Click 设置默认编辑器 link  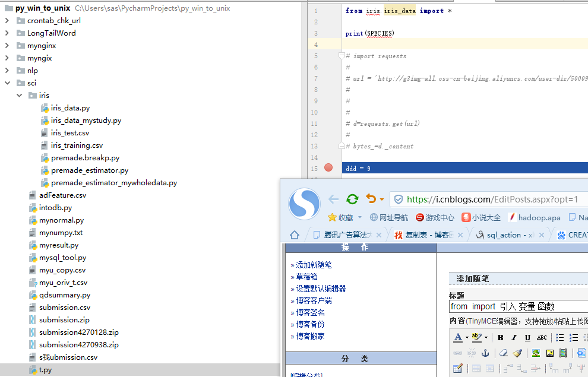click(321, 289)
